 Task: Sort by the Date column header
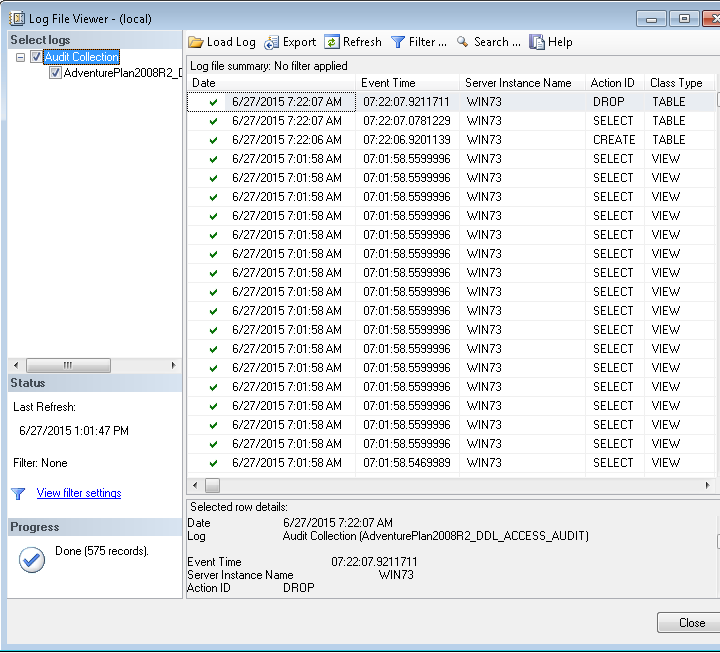270,83
